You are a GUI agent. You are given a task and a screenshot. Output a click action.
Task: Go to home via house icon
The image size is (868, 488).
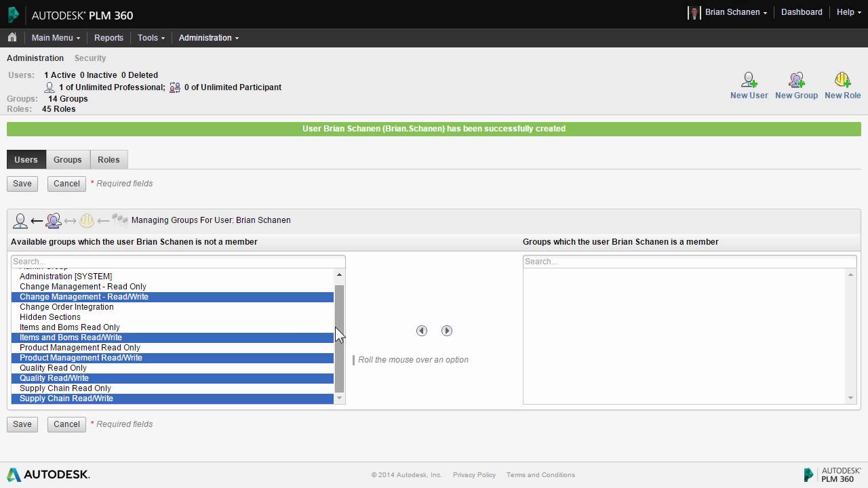12,38
